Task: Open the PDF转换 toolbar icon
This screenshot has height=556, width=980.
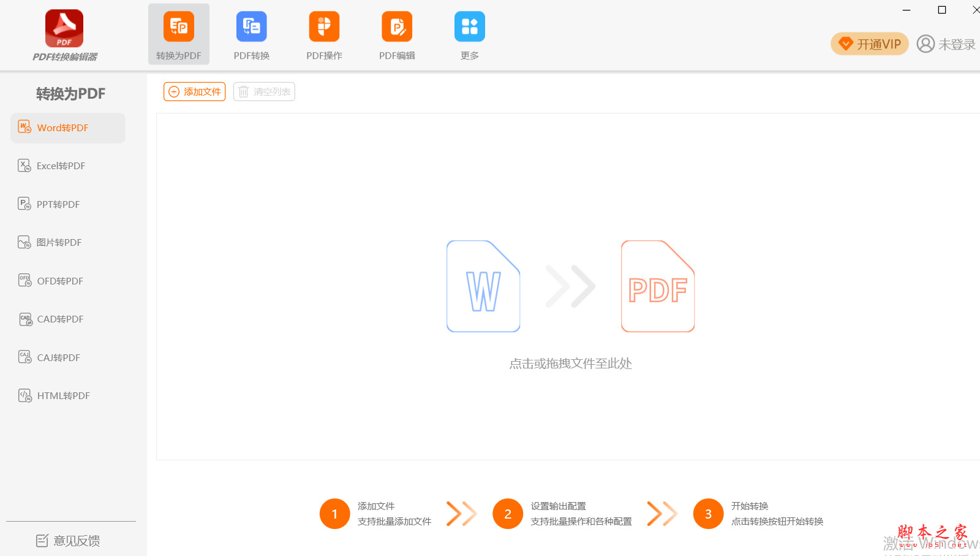Action: [x=252, y=27]
